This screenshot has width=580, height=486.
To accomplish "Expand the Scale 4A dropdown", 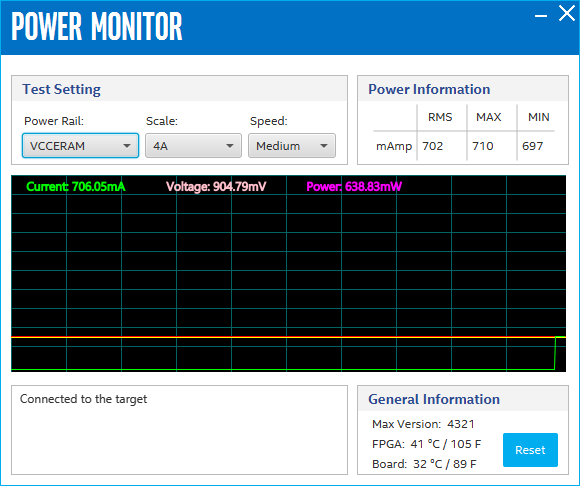I will click(x=193, y=146).
